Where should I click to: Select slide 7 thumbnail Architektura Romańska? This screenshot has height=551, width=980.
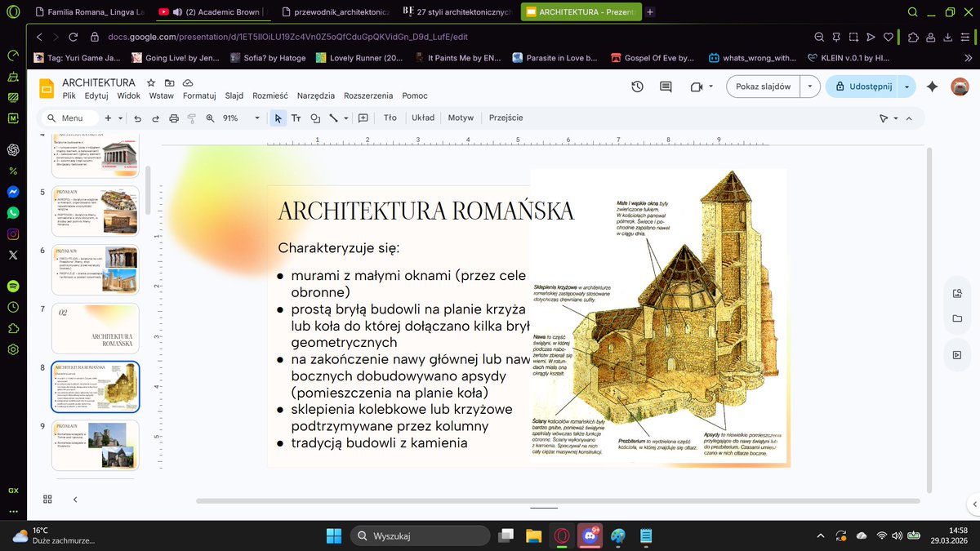pos(96,328)
